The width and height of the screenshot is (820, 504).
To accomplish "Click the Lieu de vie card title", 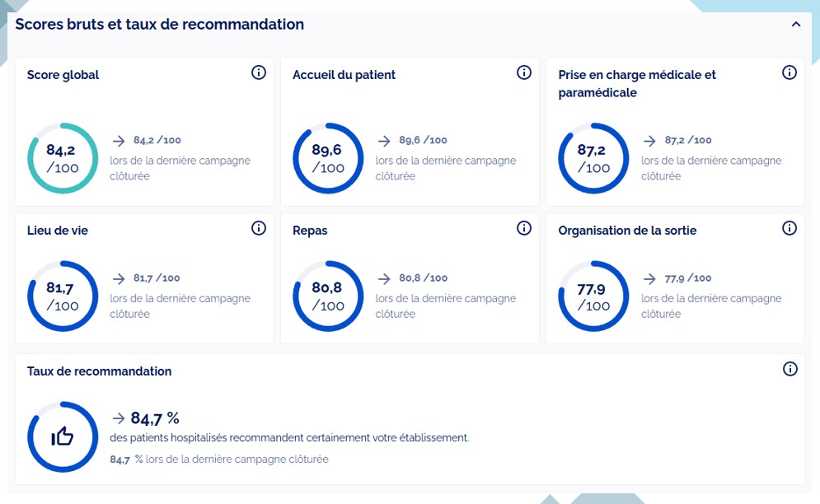I will point(58,231).
